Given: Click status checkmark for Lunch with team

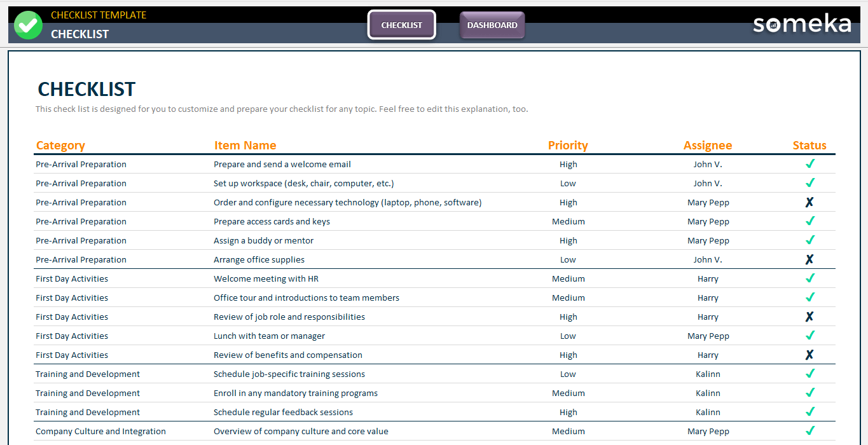Looking at the screenshot, I should (809, 336).
